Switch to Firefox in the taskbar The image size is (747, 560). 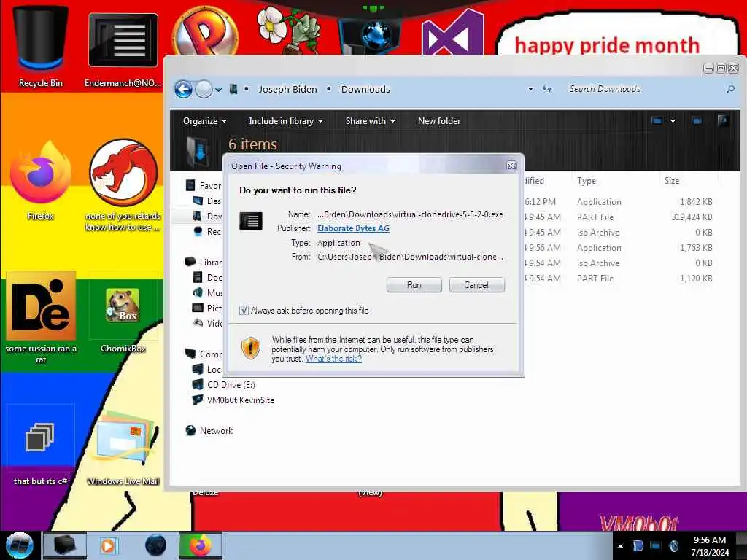[200, 545]
